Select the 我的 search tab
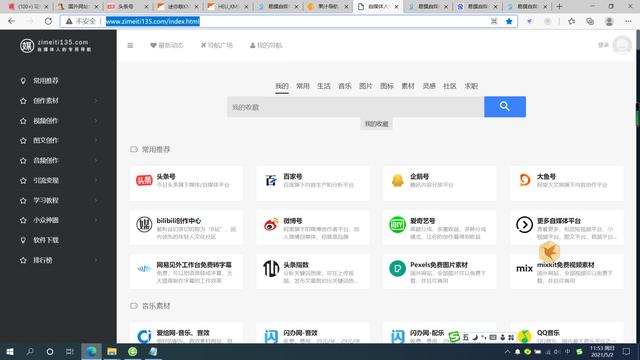The height and width of the screenshot is (360, 640). tap(282, 86)
